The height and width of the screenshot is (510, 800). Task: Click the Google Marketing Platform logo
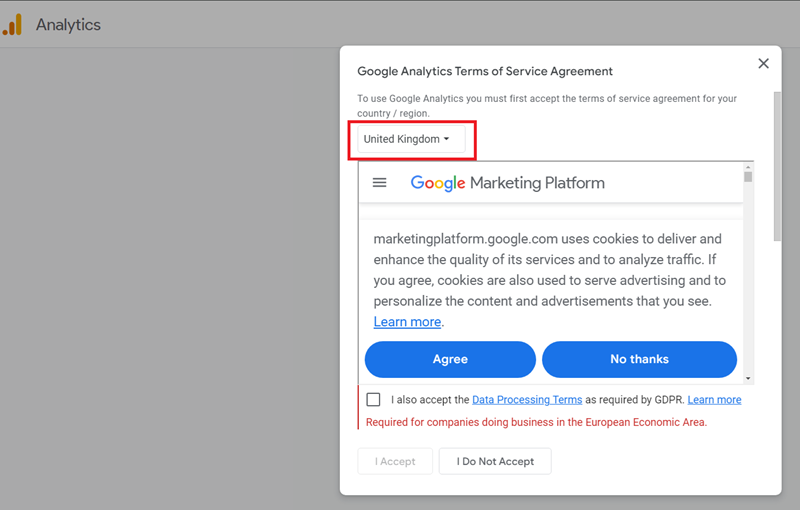click(507, 183)
